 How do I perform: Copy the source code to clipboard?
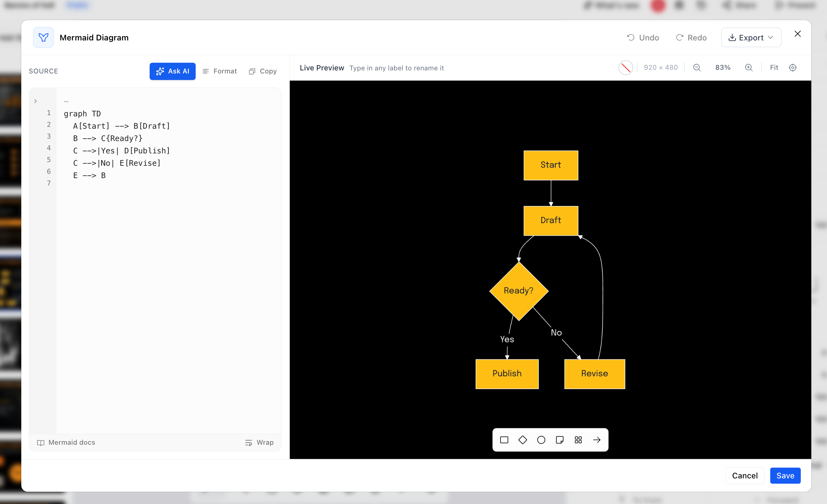click(263, 71)
